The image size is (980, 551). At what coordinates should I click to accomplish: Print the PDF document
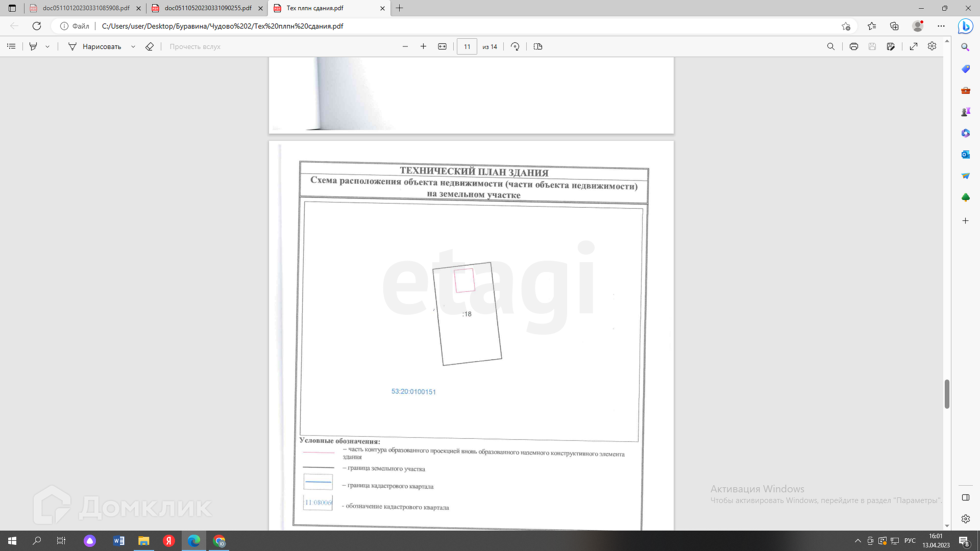coord(854,46)
